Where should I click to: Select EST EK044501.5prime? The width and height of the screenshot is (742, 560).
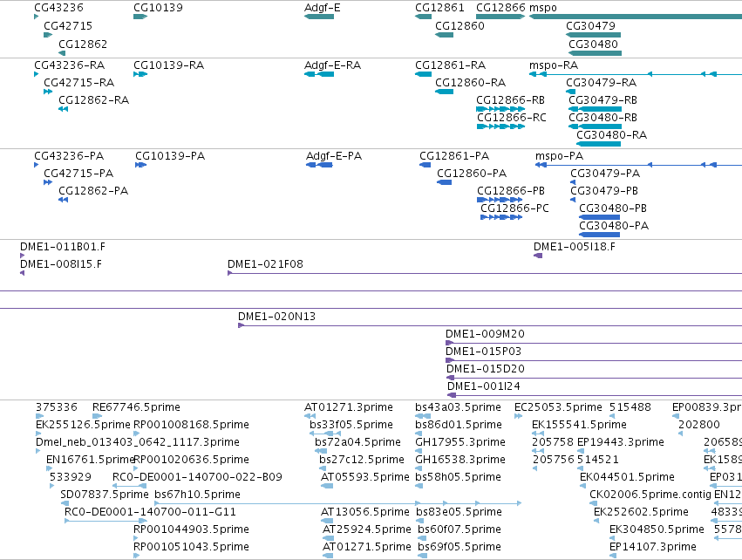pyautogui.click(x=627, y=476)
